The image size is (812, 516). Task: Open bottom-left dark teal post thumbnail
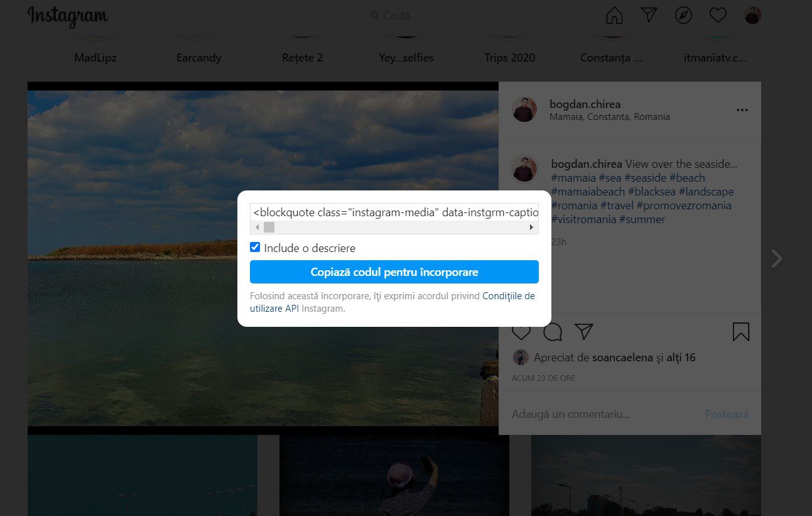click(x=143, y=476)
